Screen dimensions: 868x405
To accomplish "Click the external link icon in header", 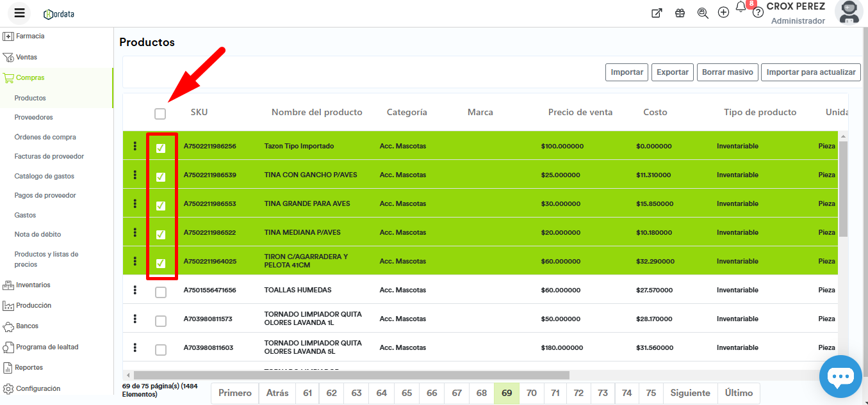I will point(657,13).
